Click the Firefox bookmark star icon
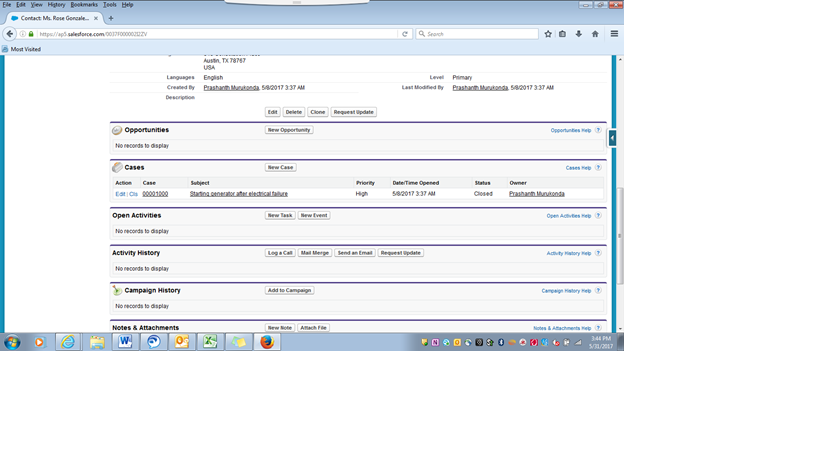The width and height of the screenshot is (819, 460). pyautogui.click(x=548, y=34)
